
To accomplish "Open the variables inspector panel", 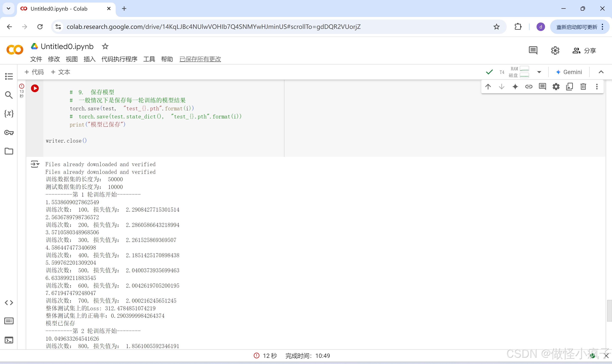I will (9, 114).
